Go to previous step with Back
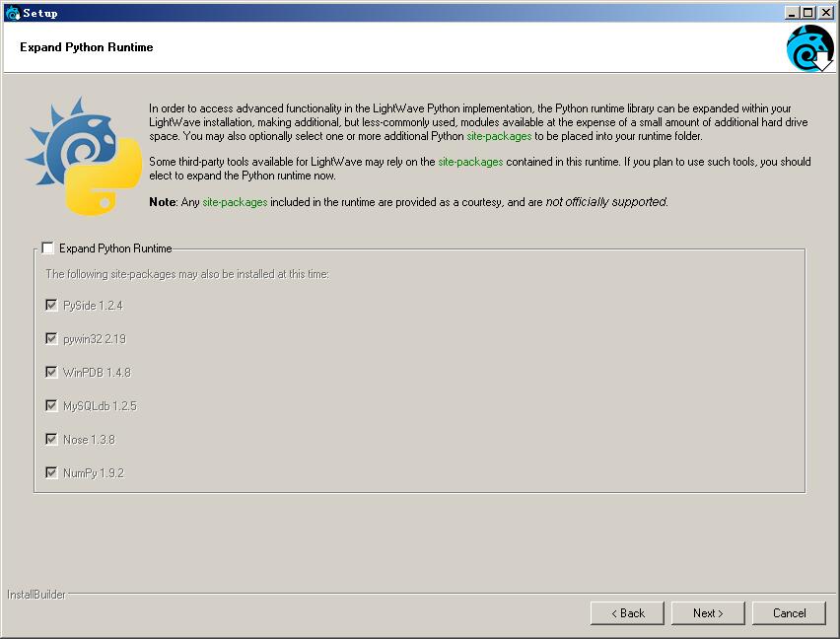The image size is (840, 639). (627, 612)
